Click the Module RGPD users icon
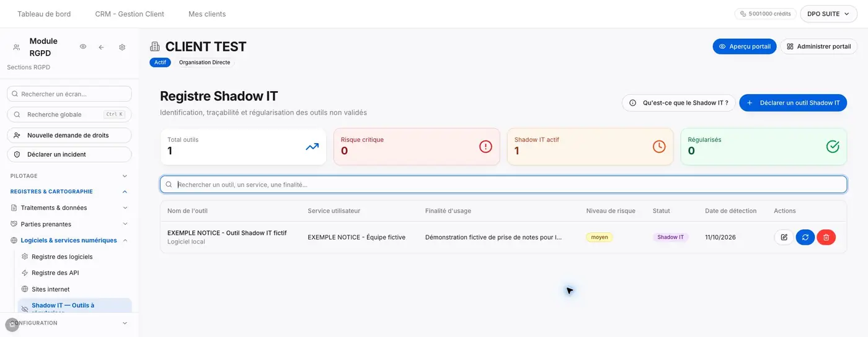Image resolution: width=868 pixels, height=337 pixels. 17,47
